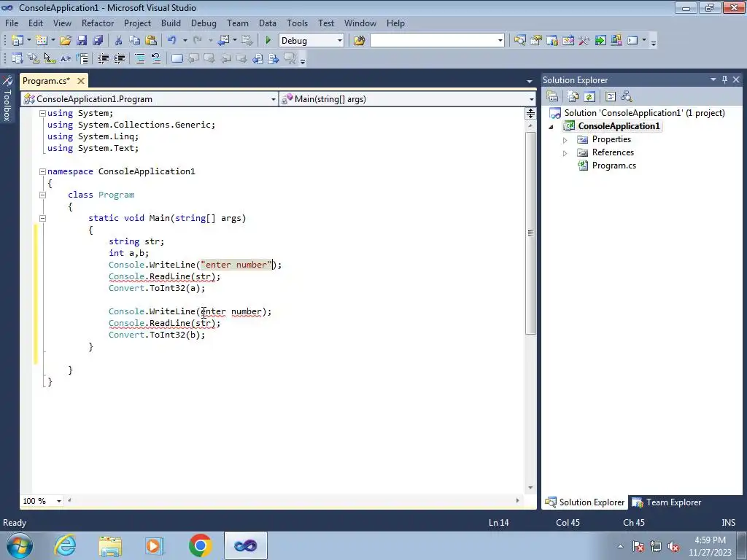Expand the Properties node in Solution Explorer

pyautogui.click(x=565, y=140)
